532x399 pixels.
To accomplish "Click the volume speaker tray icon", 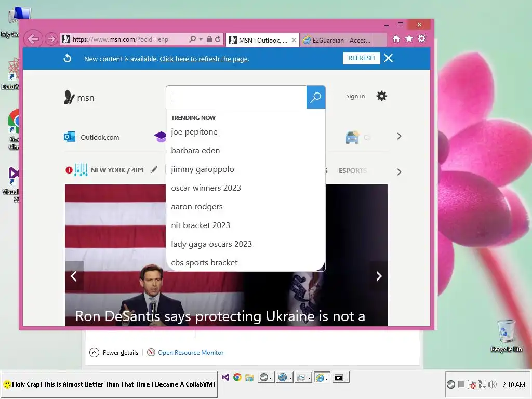I will coord(492,384).
